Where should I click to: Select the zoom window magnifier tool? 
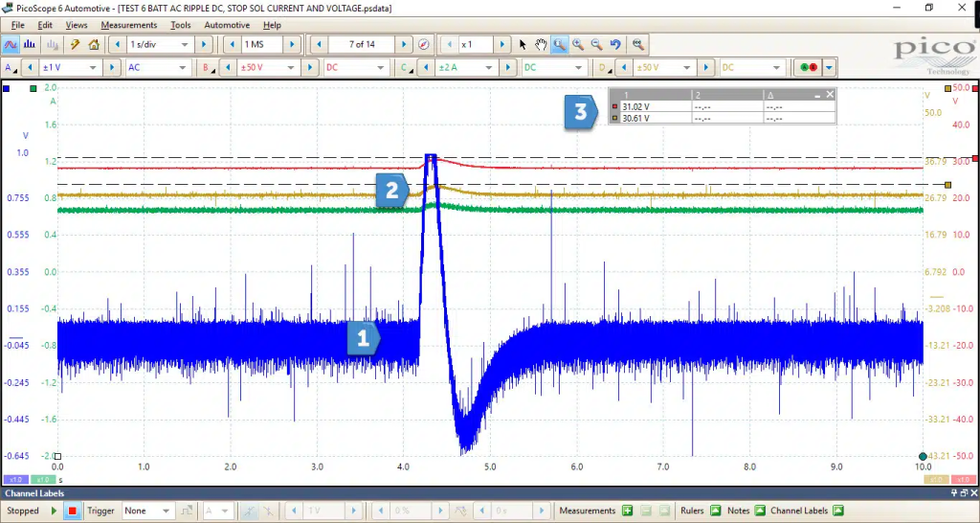click(559, 44)
